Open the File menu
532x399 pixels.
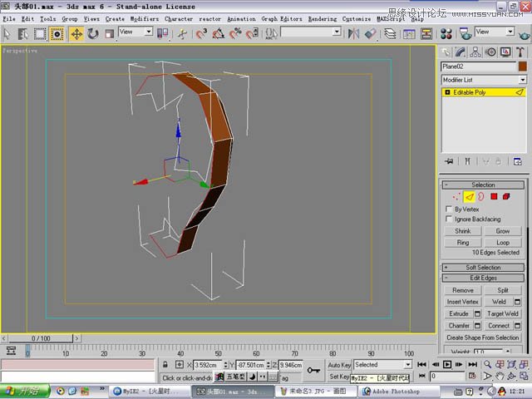coord(9,19)
